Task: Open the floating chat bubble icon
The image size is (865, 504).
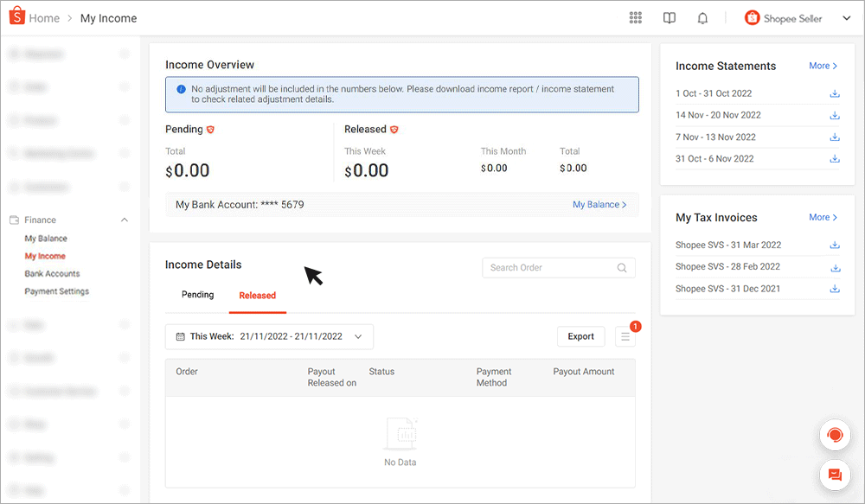Action: [x=834, y=475]
